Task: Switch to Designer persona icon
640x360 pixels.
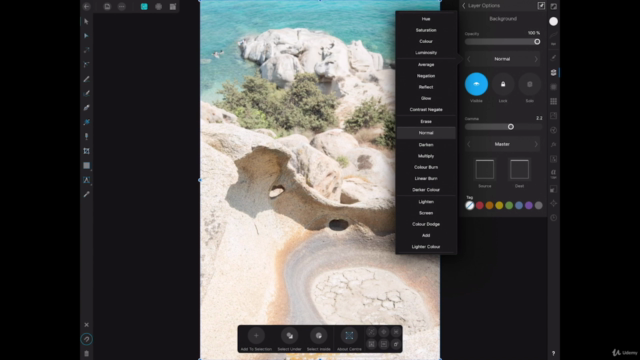Action: point(144,7)
